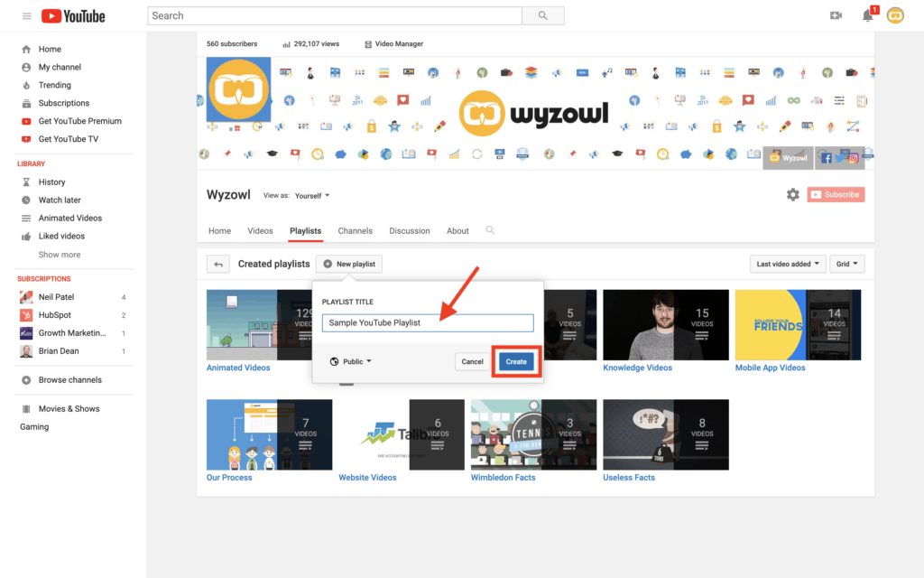The image size is (924, 578).
Task: Click the Wyzowl channel profile picture
Action: pos(238,89)
